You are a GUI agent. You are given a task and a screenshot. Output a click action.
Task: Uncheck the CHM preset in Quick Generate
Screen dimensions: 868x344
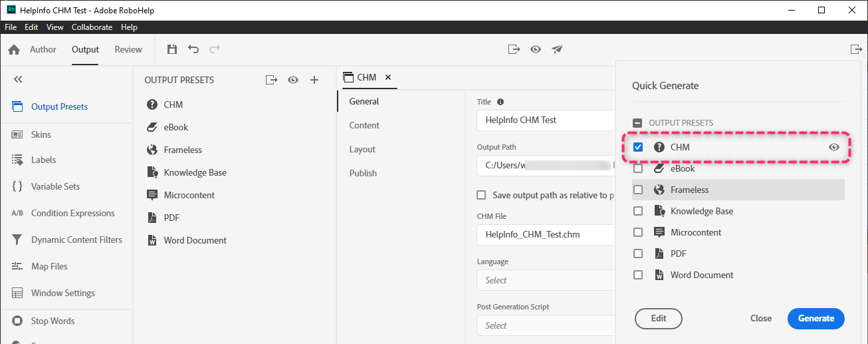coord(638,147)
